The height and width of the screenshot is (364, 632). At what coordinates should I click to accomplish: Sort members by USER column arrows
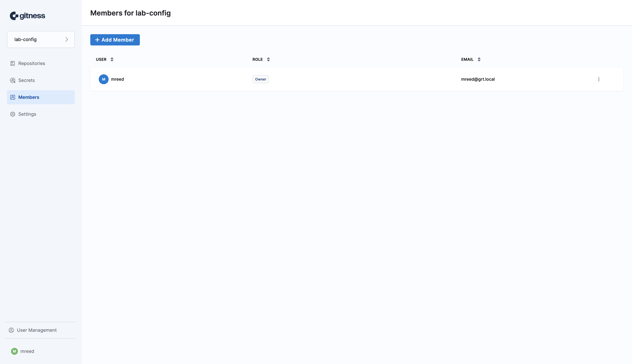112,60
